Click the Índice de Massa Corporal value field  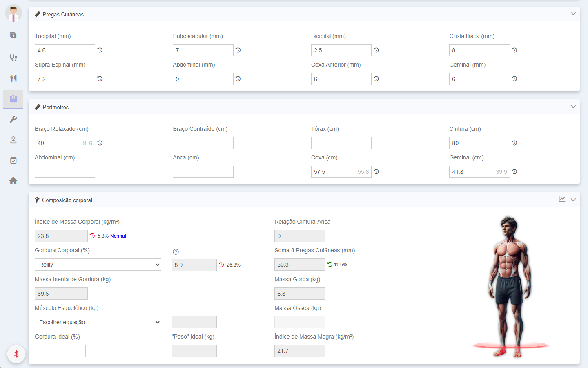click(61, 236)
